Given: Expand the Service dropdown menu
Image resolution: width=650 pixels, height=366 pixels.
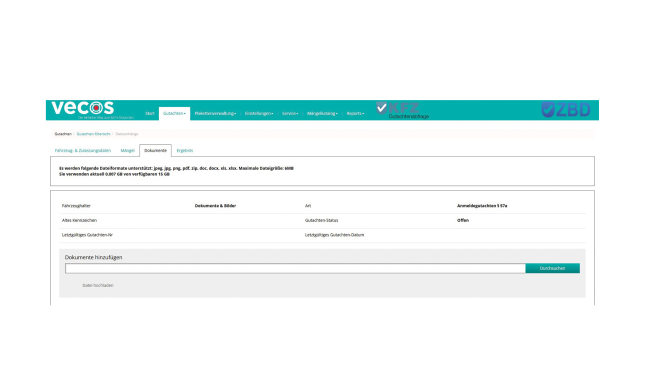Looking at the screenshot, I should (290, 114).
